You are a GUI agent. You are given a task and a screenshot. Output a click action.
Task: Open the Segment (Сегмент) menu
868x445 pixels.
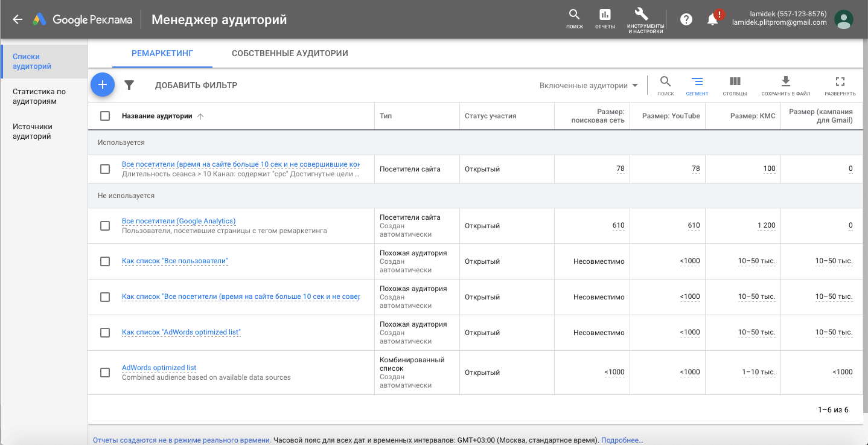click(x=697, y=85)
